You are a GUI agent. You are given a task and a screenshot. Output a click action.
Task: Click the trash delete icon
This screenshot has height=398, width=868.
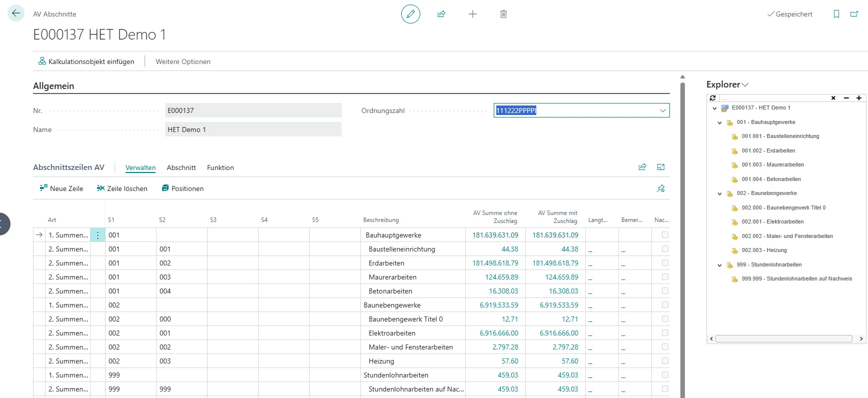pos(503,14)
